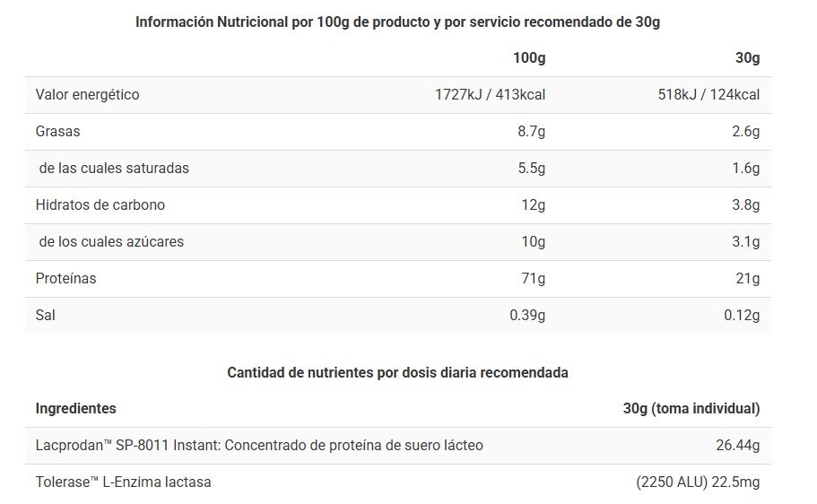Click the 1727kJ / 413kcal value
817x504 pixels.
pos(490,95)
